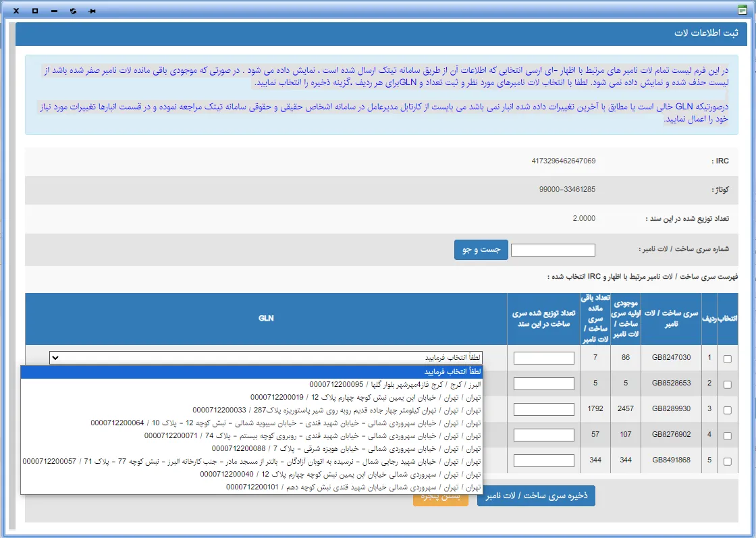Select the checkbox for lot GB8289930
Image resolution: width=756 pixels, height=538 pixels.
coord(727,410)
